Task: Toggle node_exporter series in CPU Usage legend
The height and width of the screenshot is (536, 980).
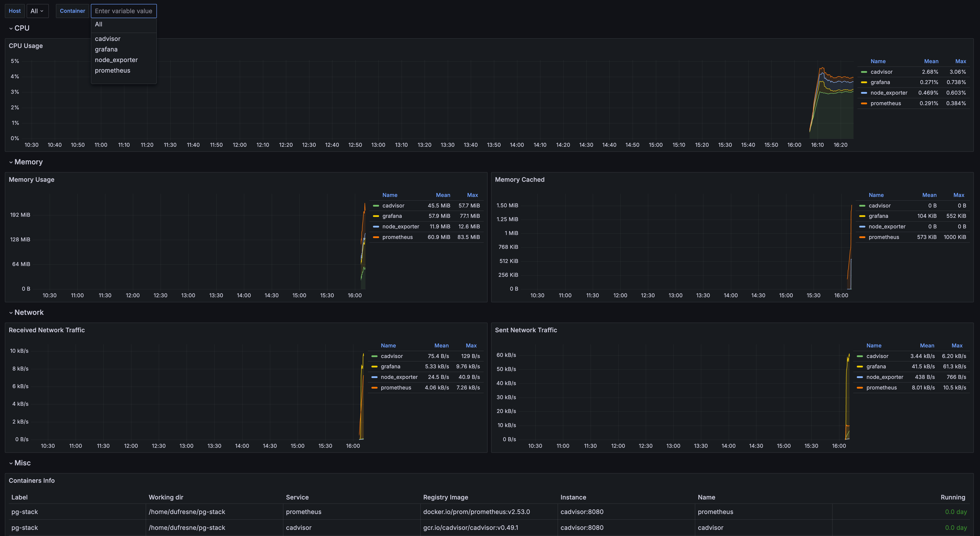Action: point(889,93)
